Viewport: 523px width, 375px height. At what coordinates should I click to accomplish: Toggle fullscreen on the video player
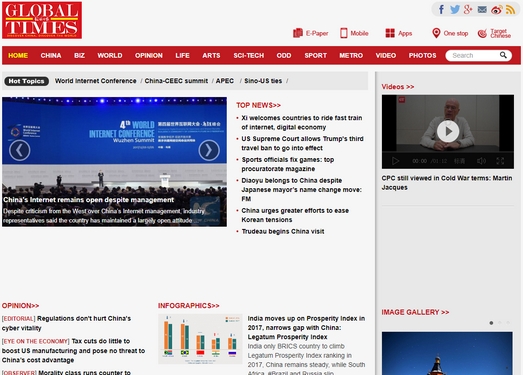click(500, 161)
